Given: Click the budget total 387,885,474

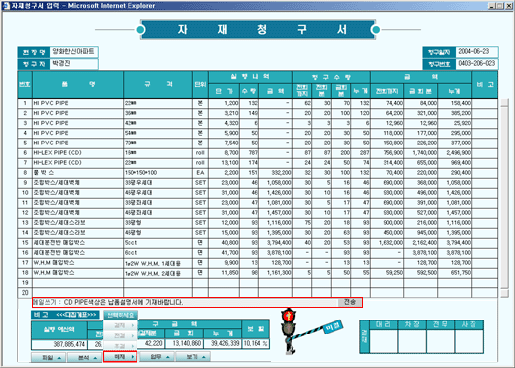Looking at the screenshot, I should point(59,344).
